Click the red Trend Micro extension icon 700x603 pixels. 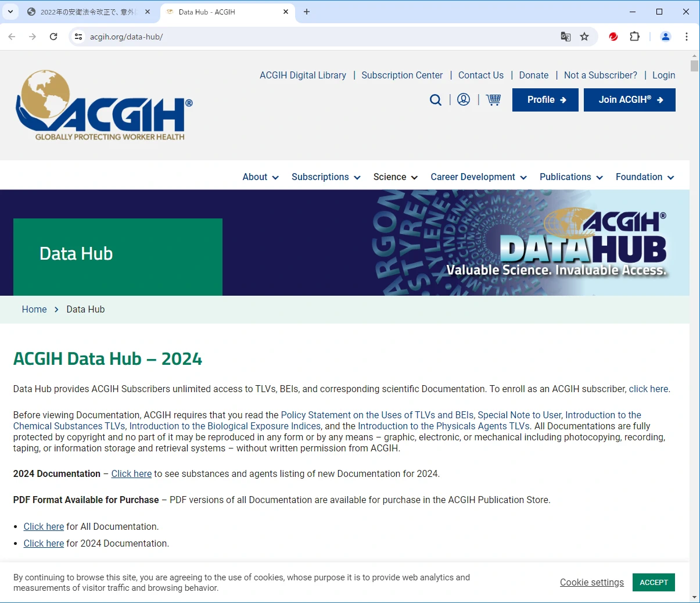[613, 37]
